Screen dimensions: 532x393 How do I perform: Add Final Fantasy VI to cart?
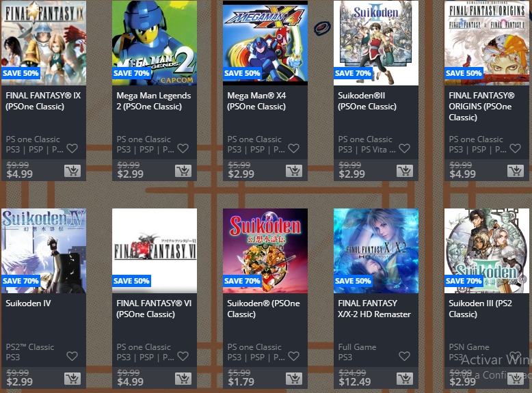[x=183, y=379]
